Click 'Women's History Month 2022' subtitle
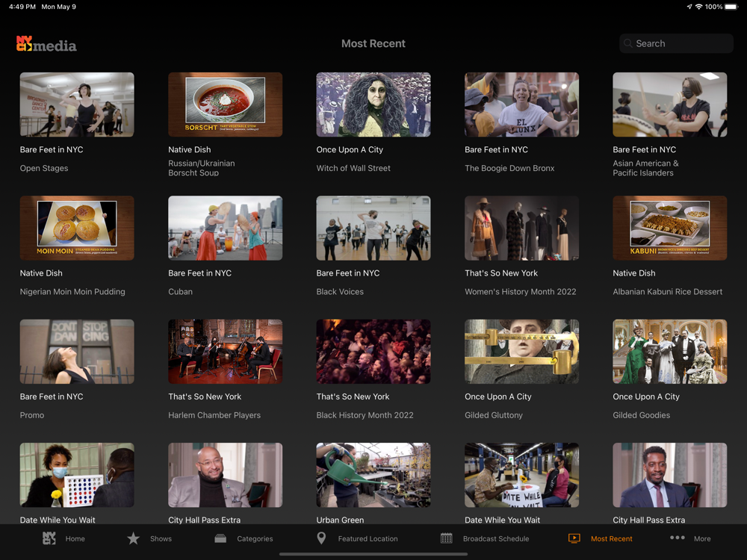 tap(520, 291)
